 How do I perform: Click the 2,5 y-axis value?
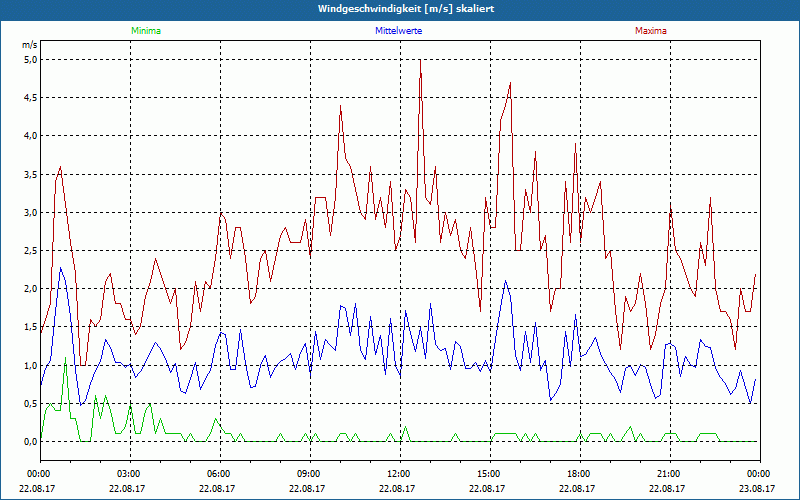[x=31, y=251]
